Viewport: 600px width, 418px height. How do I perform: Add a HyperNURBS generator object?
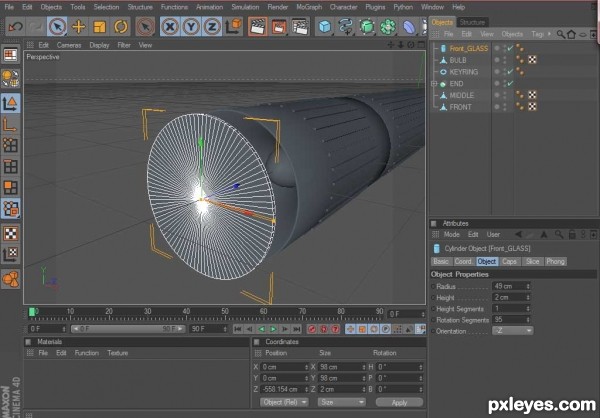click(367, 27)
